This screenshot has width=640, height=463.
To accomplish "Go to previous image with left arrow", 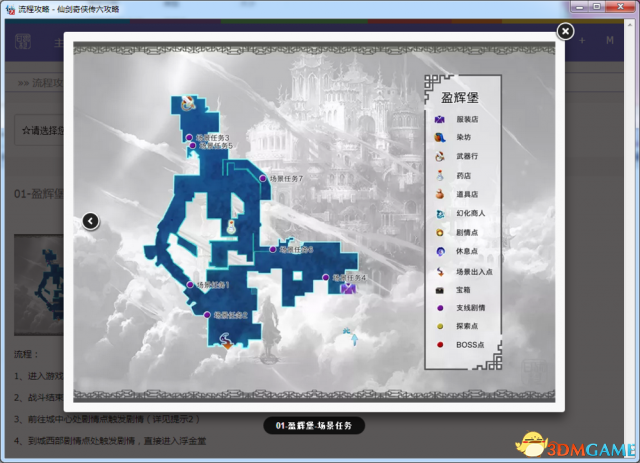I will pos(91,221).
